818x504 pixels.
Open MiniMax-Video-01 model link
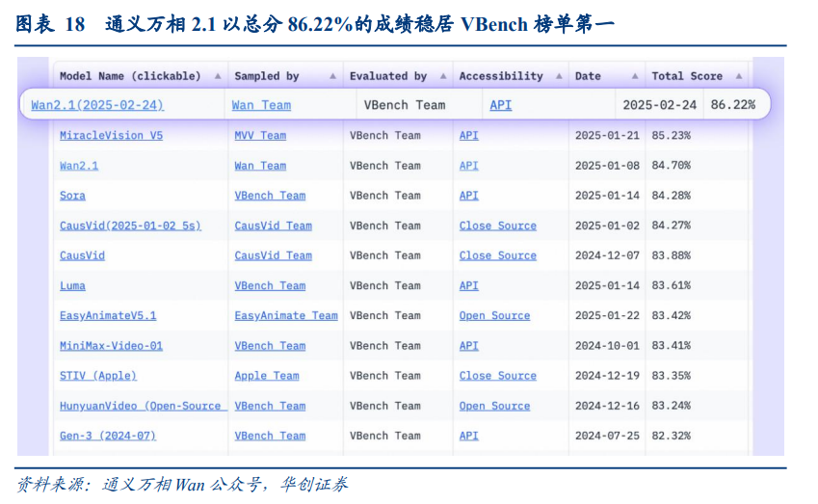coord(111,346)
